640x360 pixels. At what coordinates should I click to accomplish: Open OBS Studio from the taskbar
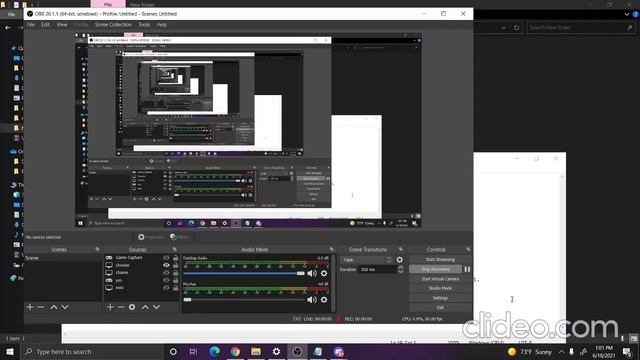point(297,351)
